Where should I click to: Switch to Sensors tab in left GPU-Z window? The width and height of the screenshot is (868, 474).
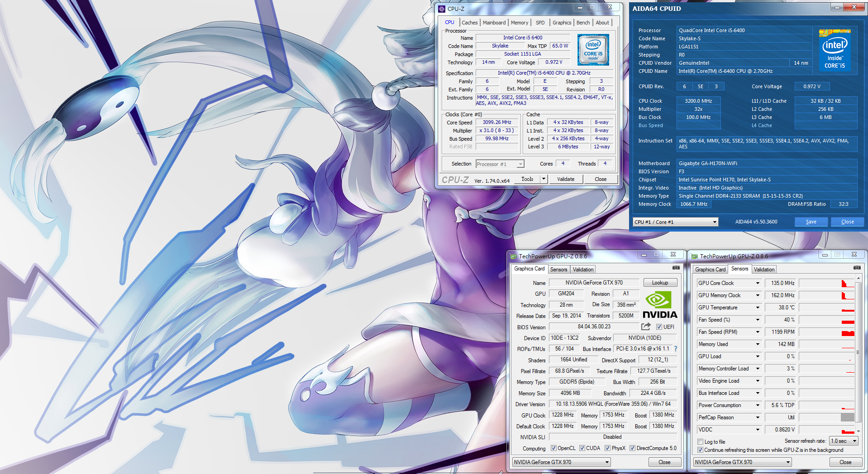[559, 270]
